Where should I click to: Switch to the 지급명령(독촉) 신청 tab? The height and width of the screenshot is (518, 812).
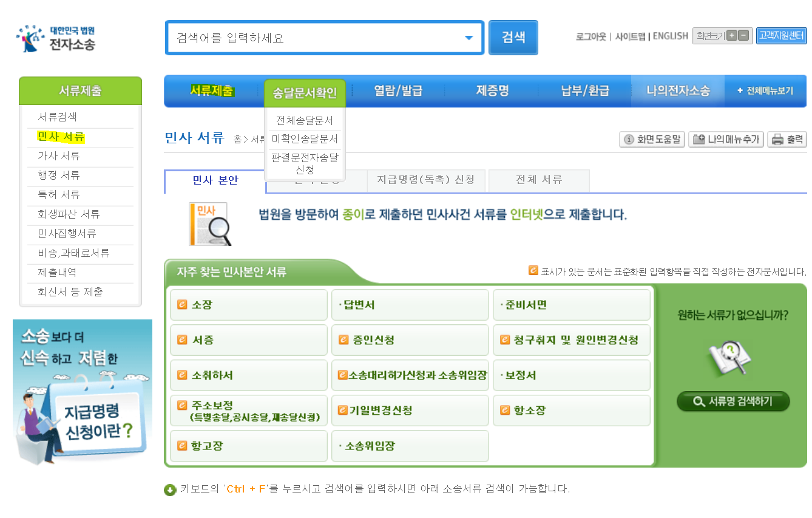427,180
